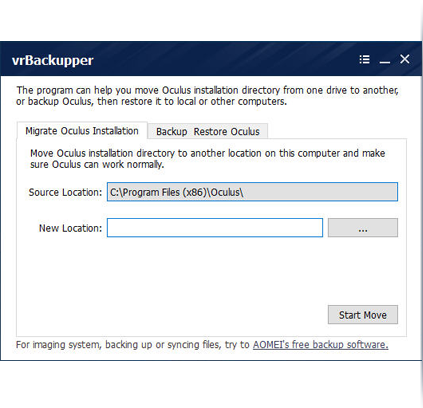Select the Source Location path field
Screen dimensions: 423x408
pos(252,192)
